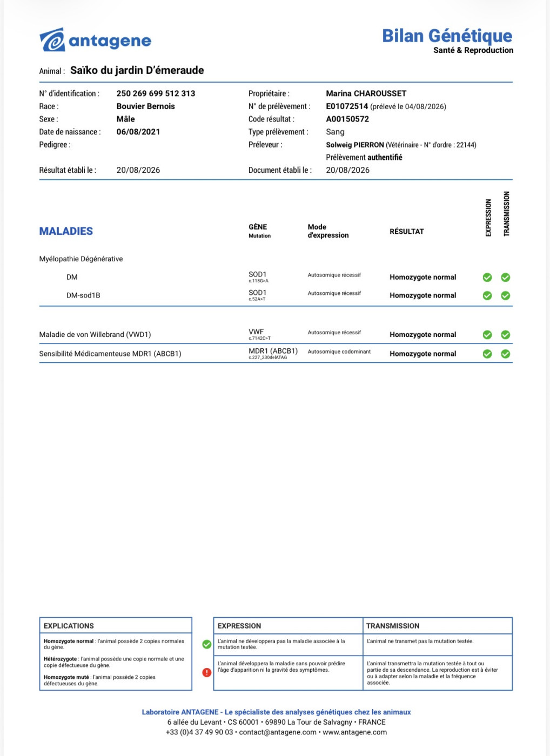The height and width of the screenshot is (756, 550).
Task: Click the MDR1 row expression green checkmark
Action: pos(487,354)
